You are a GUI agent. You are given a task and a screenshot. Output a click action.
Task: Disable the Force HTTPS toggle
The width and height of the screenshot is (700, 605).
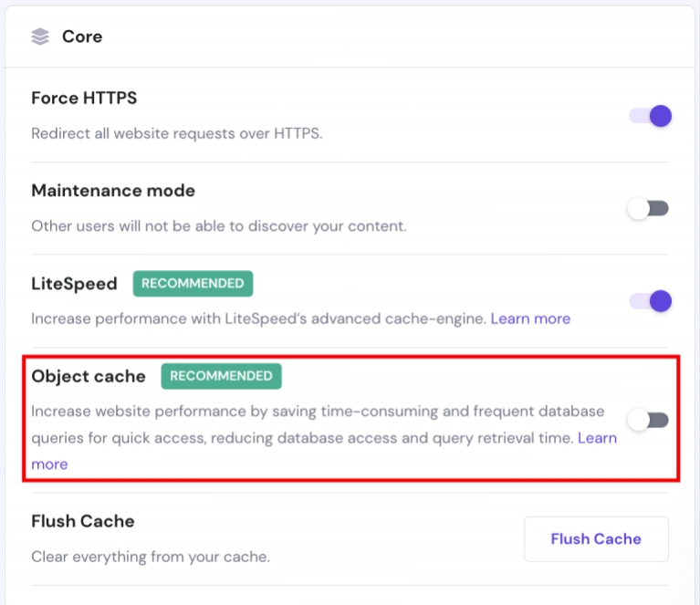click(x=650, y=116)
